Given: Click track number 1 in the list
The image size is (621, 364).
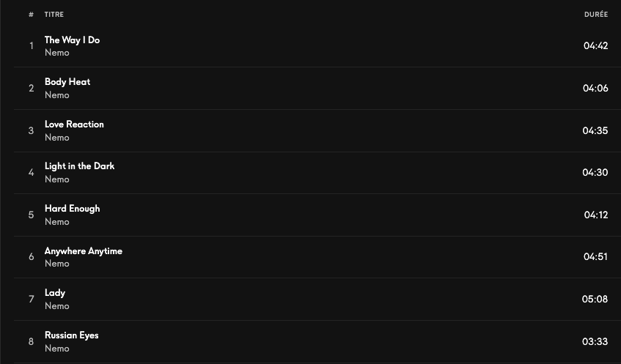Looking at the screenshot, I should (32, 46).
